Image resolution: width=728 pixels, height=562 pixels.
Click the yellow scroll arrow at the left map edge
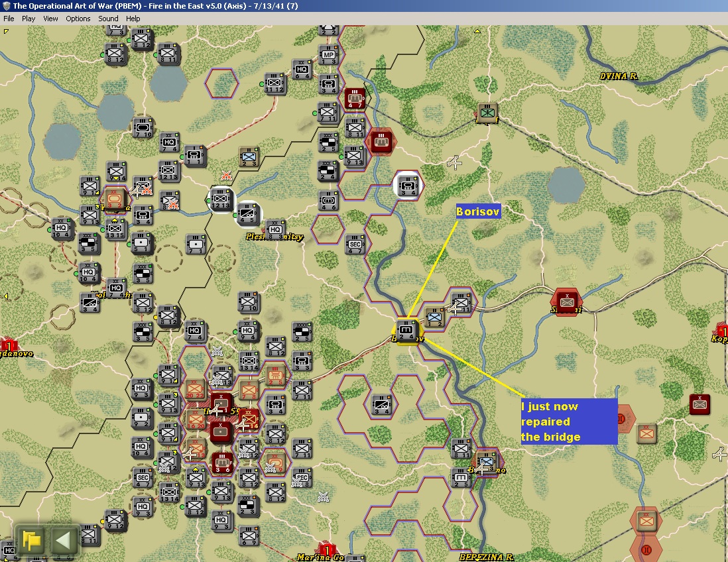(5, 296)
